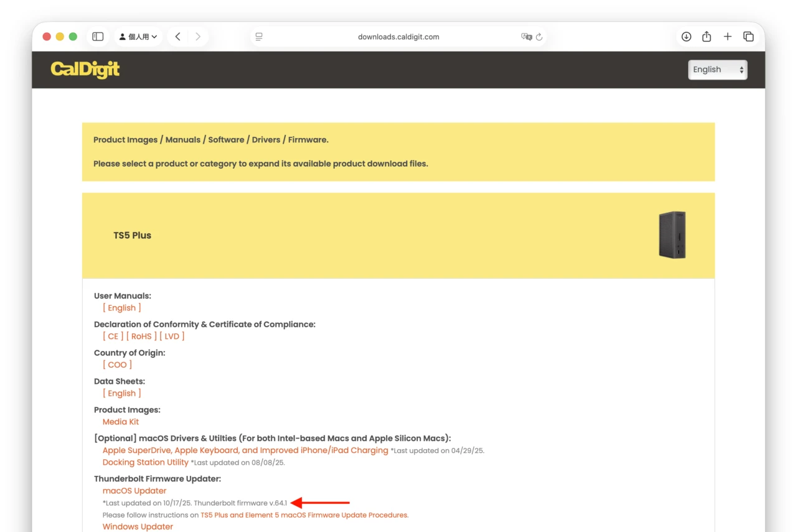Click the Media Kit link
797x532 pixels.
(x=121, y=422)
